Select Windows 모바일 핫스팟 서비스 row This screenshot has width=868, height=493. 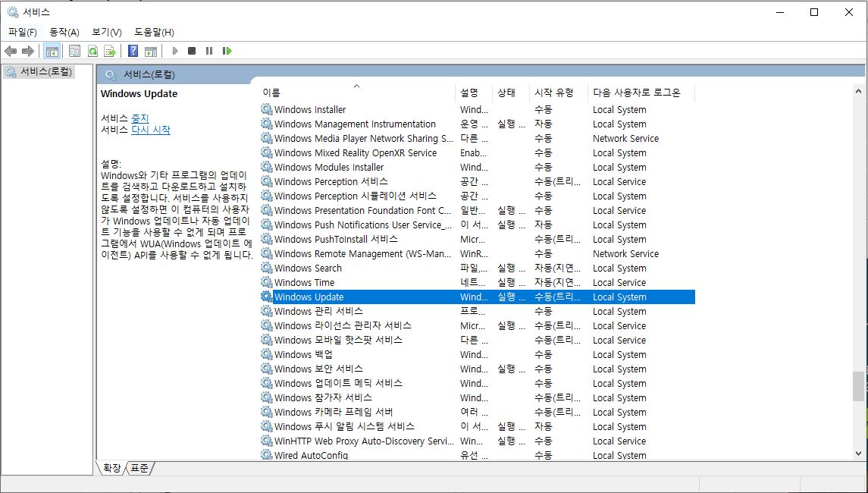[x=477, y=340]
